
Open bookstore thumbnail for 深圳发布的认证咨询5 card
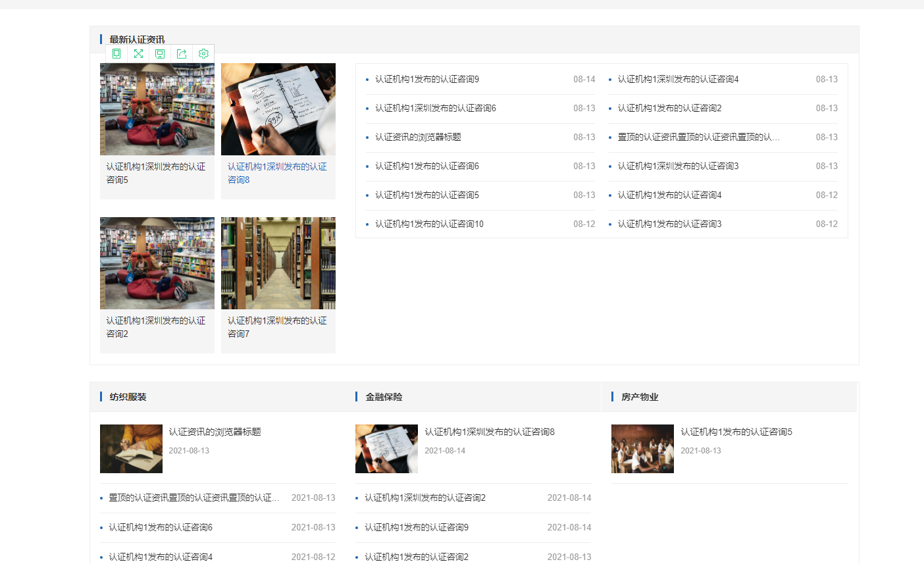coord(157,109)
